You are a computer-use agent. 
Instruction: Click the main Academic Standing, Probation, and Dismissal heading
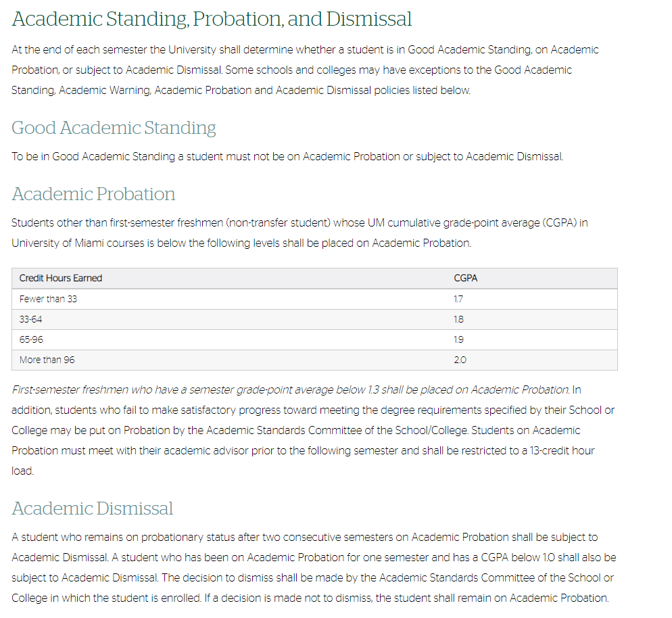tap(212, 19)
